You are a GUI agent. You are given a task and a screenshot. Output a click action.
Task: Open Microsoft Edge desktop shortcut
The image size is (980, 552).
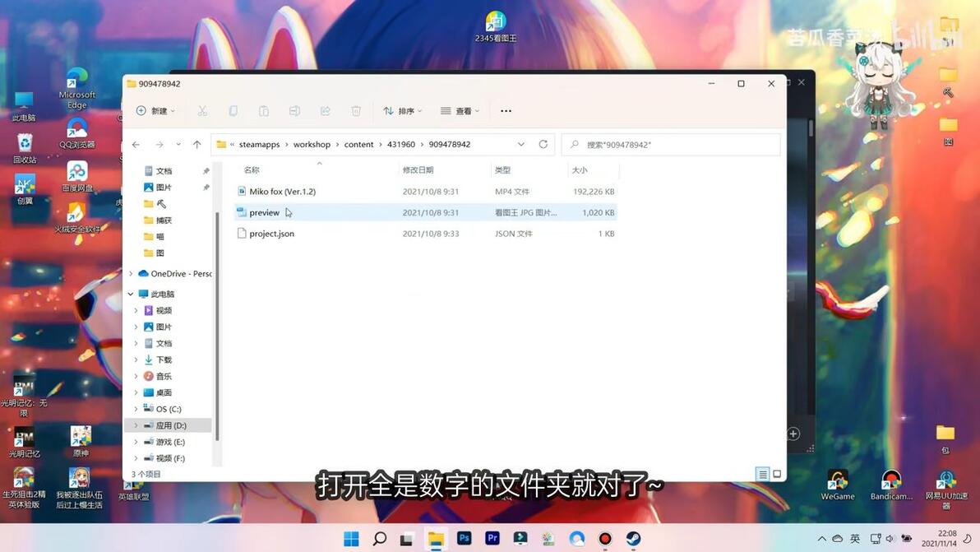coord(77,87)
